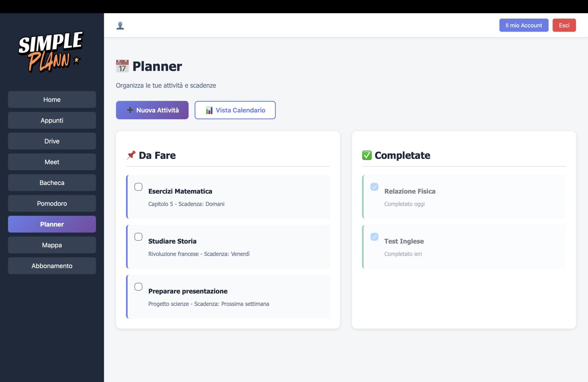The width and height of the screenshot is (588, 382).
Task: Open the Appunti sidebar section
Action: pyautogui.click(x=52, y=120)
